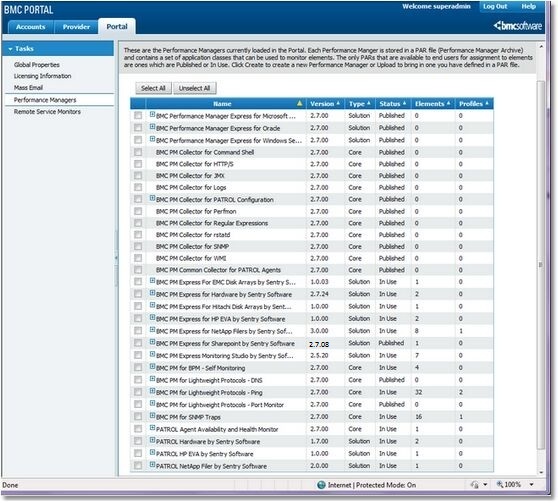Expand BMC PM Express Monitoring Studio row
The width and height of the screenshot is (558, 503).
(152, 354)
